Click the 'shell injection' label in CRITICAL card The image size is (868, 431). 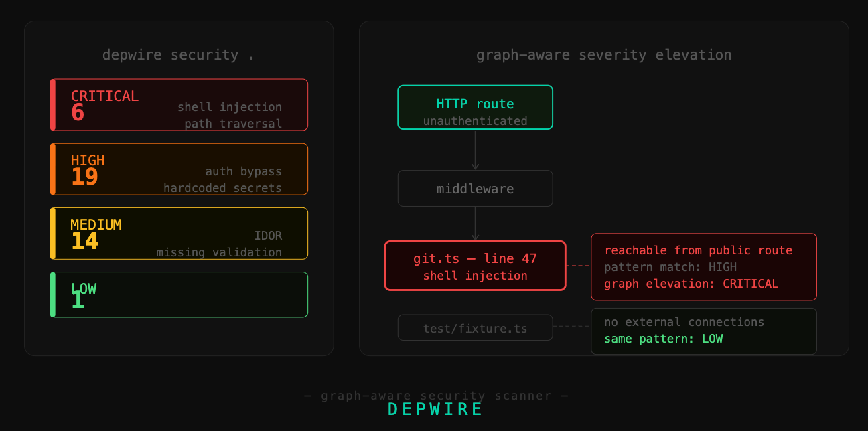230,107
